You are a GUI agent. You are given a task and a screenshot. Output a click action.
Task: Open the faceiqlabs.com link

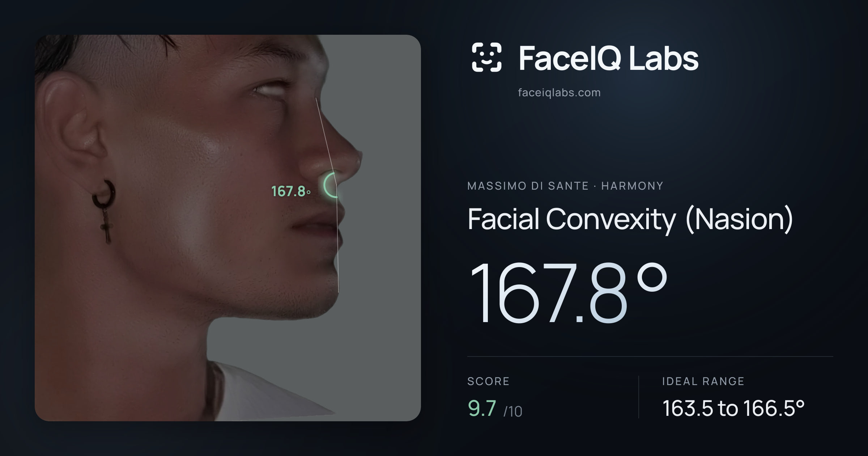pos(559,93)
